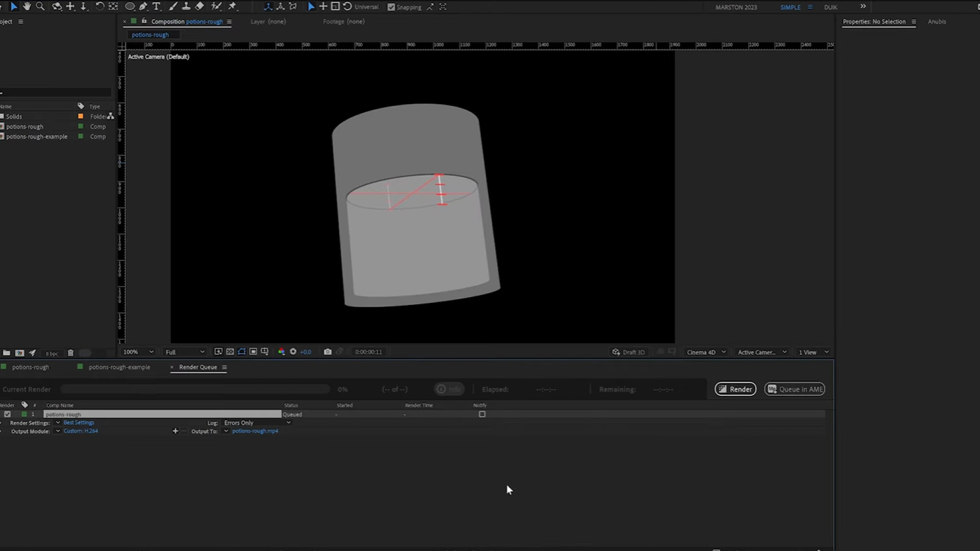
Task: Open the Cinema 4D renderer dropdown
Action: pyautogui.click(x=706, y=352)
